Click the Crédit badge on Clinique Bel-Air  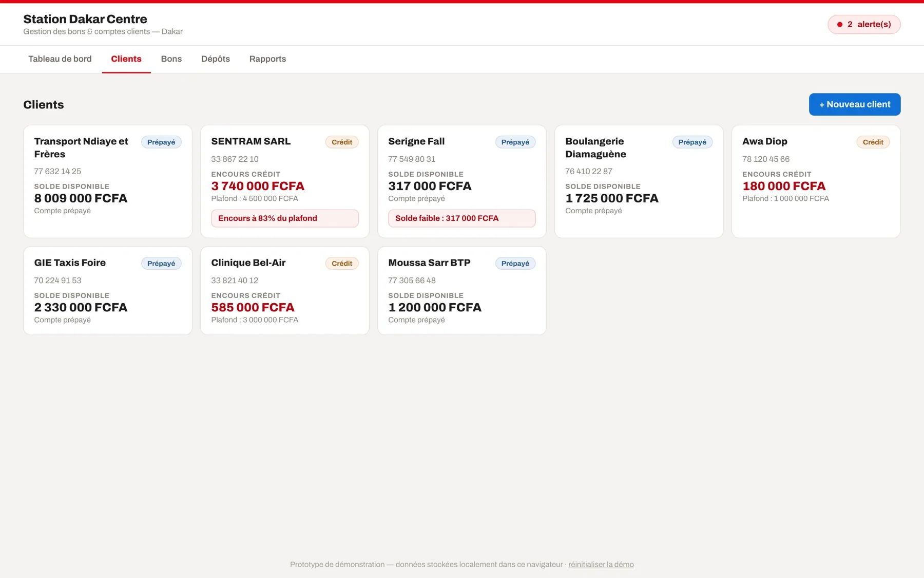pos(342,264)
